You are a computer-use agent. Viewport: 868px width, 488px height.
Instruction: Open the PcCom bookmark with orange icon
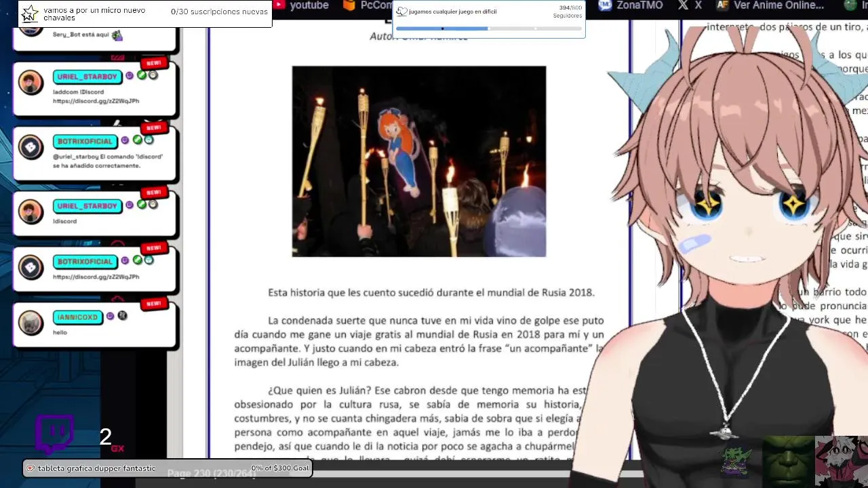click(369, 5)
